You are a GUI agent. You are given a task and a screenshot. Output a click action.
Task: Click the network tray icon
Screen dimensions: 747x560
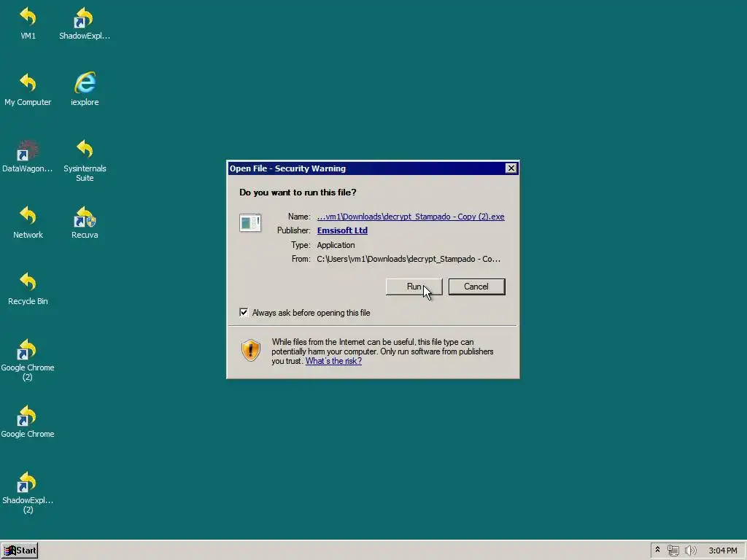pyautogui.click(x=673, y=551)
